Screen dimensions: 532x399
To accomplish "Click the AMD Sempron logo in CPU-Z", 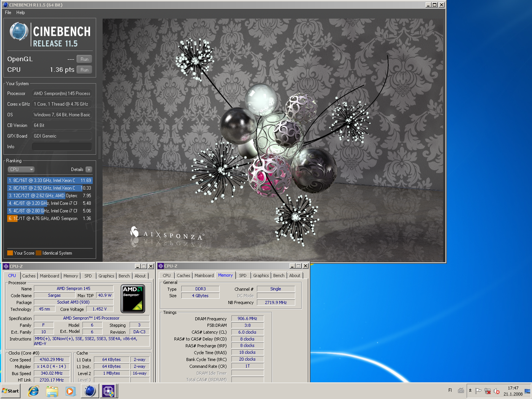I will (x=133, y=299).
